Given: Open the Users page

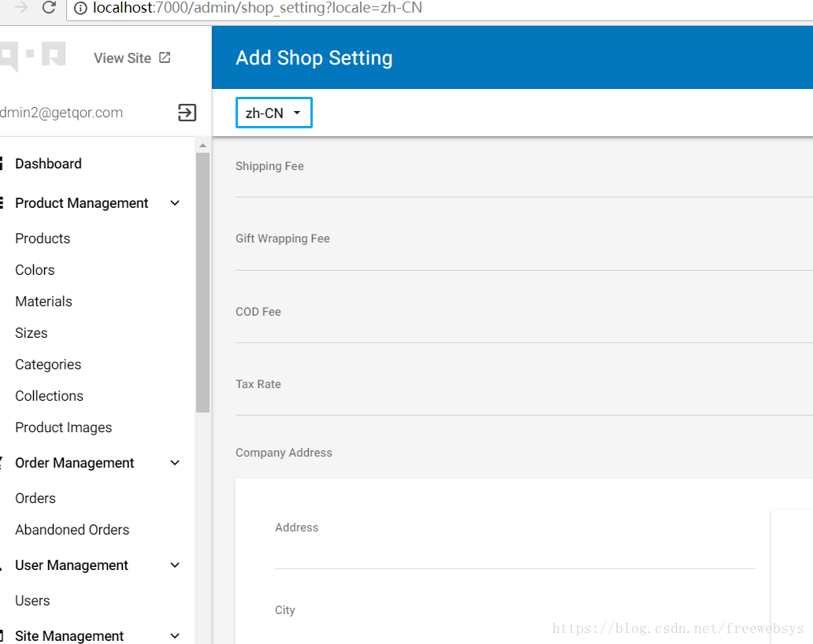Looking at the screenshot, I should point(32,601).
